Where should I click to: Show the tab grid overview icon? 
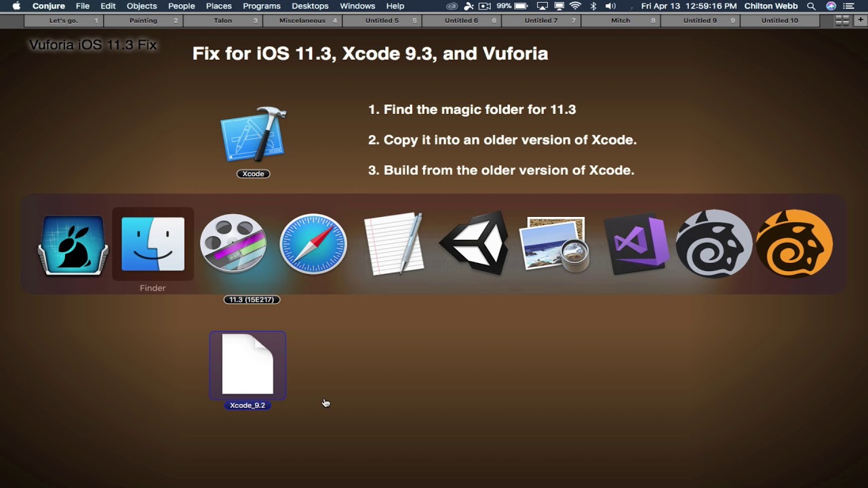click(x=842, y=20)
